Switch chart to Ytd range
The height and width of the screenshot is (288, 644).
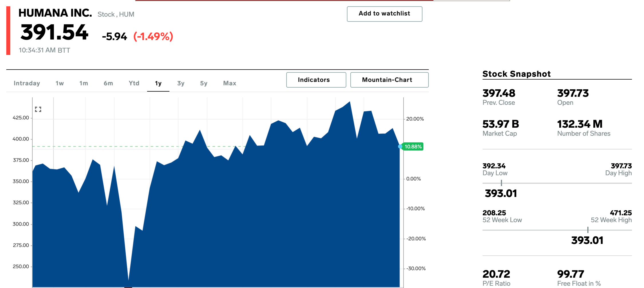[134, 83]
